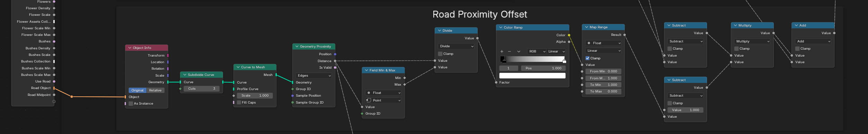Click Geometry Proximity Distance output socket
This screenshot has height=134, width=868.
coord(335,61)
